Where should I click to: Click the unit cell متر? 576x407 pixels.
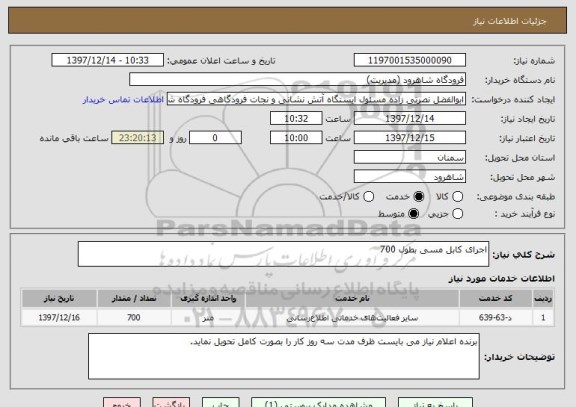[208, 317]
